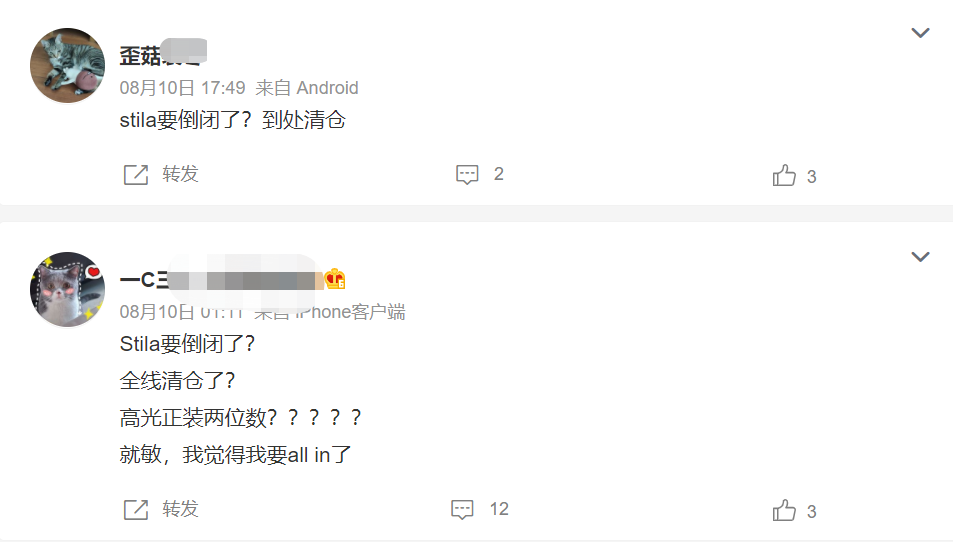Image resolution: width=953 pixels, height=542 pixels.
Task: Like the first post with thumbs-up icon
Action: (784, 175)
